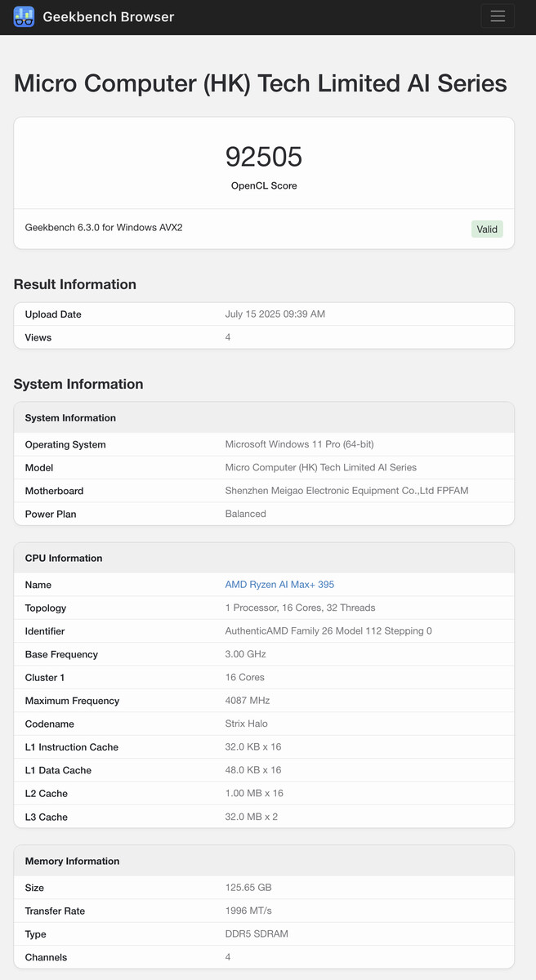Select the Strix Halo codename value

click(246, 724)
